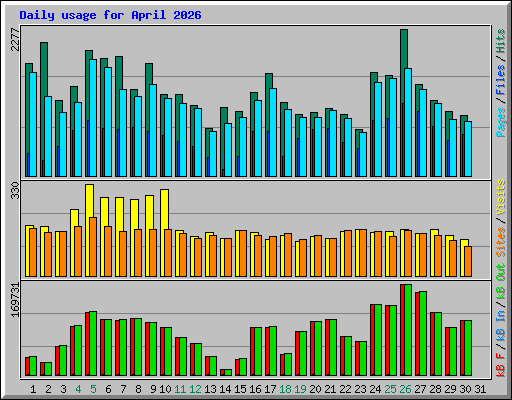The height and width of the screenshot is (400, 512).
Task: Click day 14 on the x-axis
Action: click(225, 389)
